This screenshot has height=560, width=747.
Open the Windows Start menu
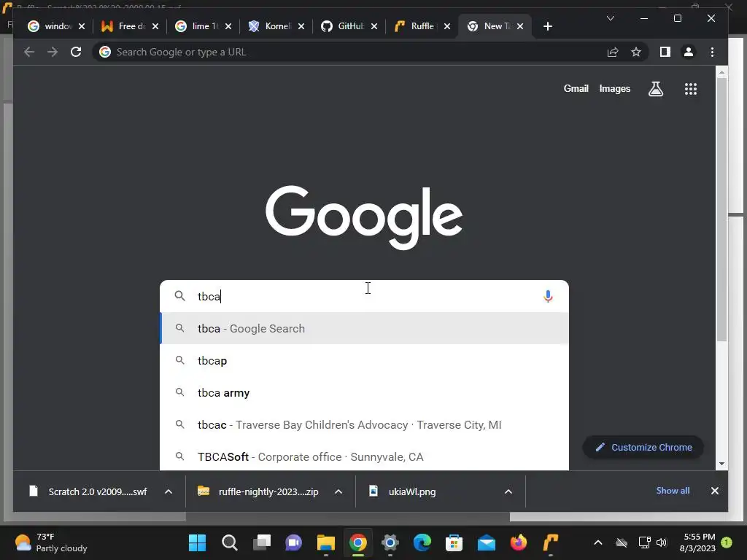point(197,542)
